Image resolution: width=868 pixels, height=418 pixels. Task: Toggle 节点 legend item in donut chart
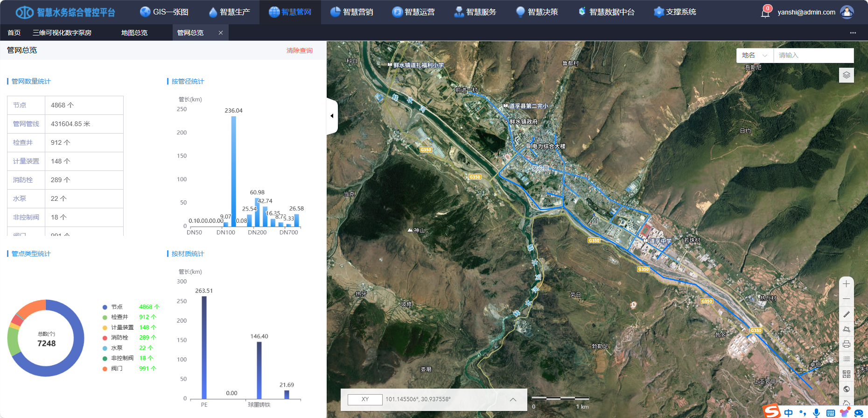[117, 307]
